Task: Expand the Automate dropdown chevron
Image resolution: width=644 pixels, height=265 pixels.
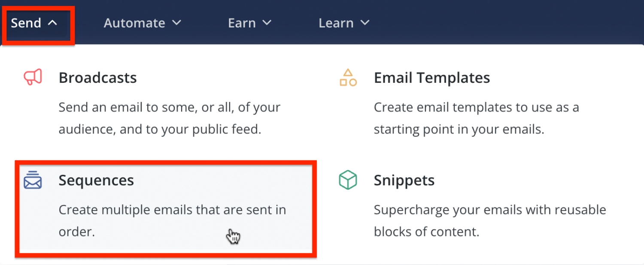Action: [176, 23]
